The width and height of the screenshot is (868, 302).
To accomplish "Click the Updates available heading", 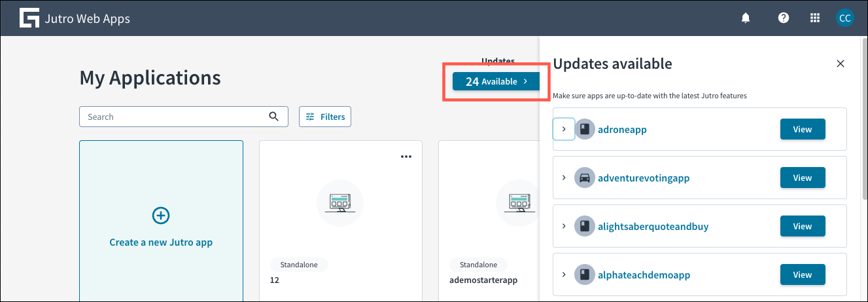I will (612, 64).
